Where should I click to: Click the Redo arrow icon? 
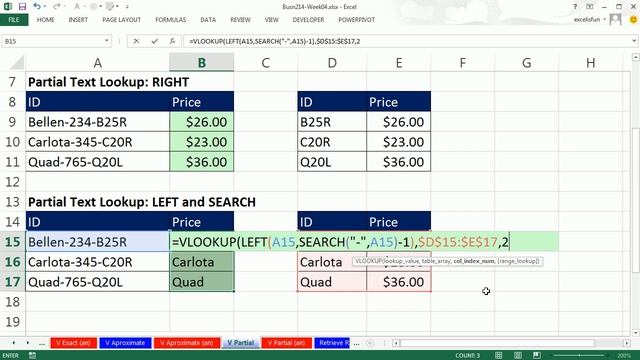click(x=57, y=7)
